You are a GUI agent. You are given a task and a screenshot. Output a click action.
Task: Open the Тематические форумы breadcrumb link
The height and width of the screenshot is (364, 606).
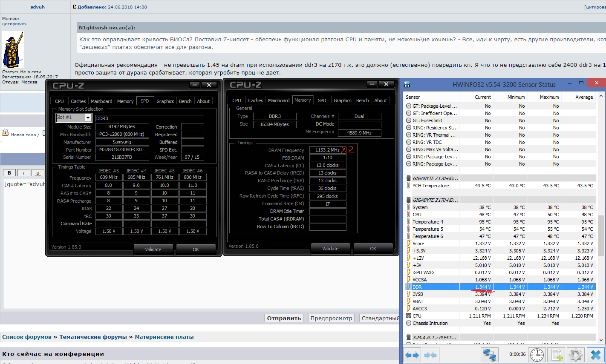(x=93, y=337)
